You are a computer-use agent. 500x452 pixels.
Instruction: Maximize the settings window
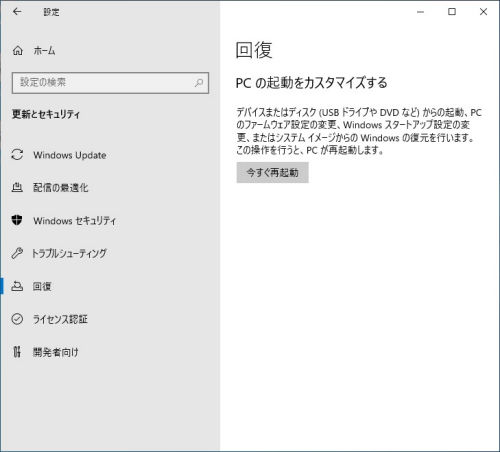click(452, 12)
